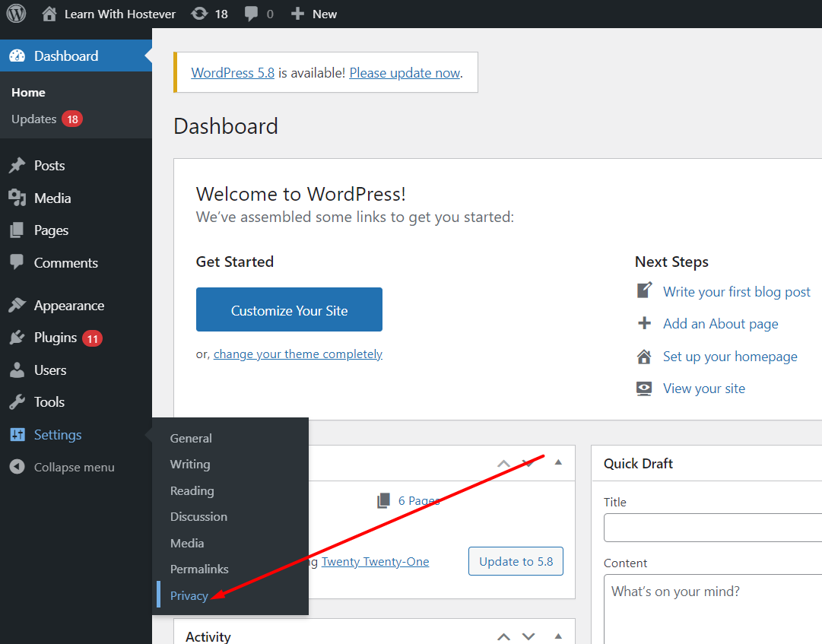The width and height of the screenshot is (822, 644).
Task: Click the Collapse menu arrow icon
Action: click(17, 466)
